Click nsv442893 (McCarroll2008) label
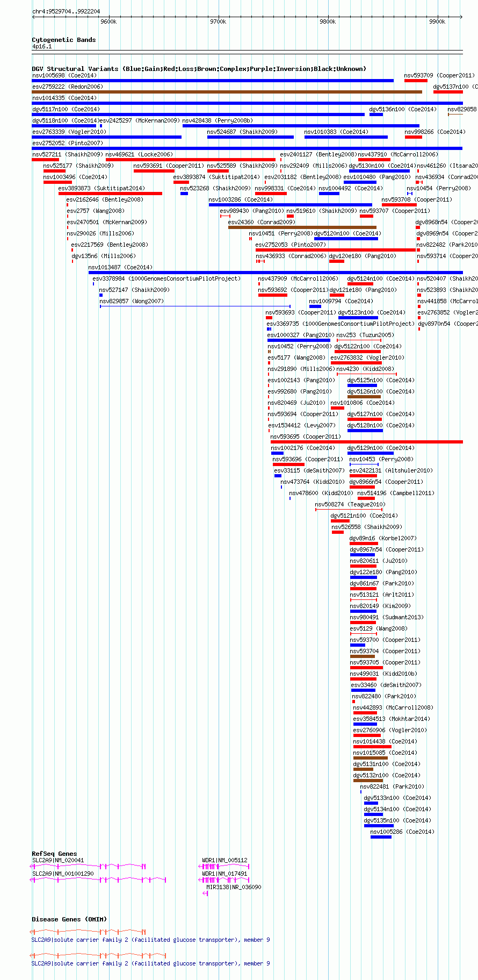This screenshot has height=980, width=478. [393, 707]
